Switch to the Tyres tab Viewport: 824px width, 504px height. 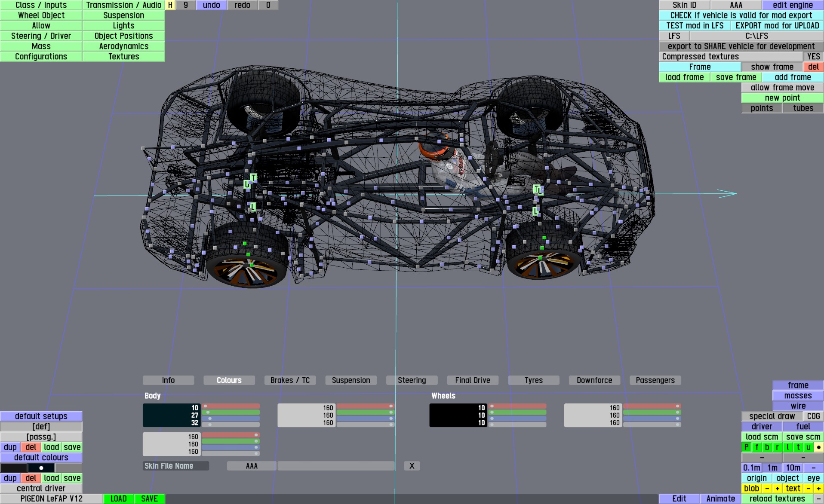click(x=533, y=380)
